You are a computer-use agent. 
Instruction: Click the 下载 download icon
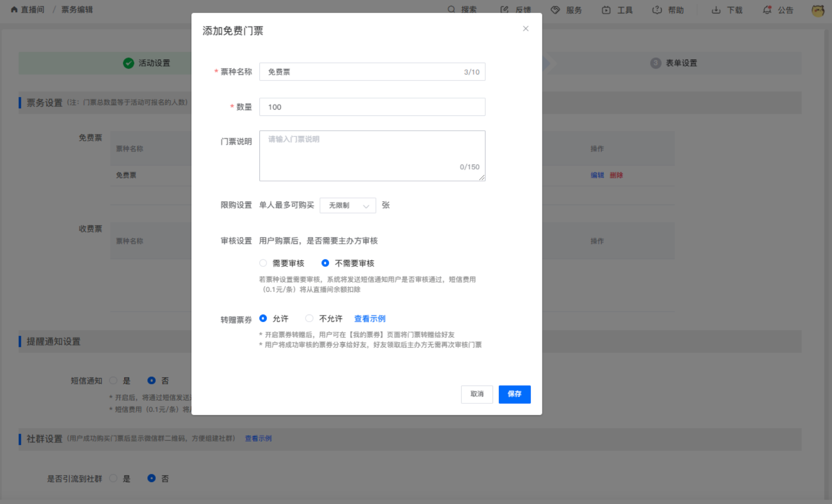(716, 10)
